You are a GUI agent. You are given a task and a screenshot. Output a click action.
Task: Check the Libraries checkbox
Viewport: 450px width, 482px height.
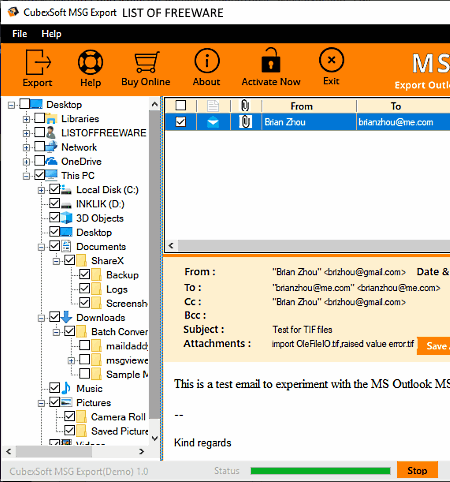(x=40, y=118)
